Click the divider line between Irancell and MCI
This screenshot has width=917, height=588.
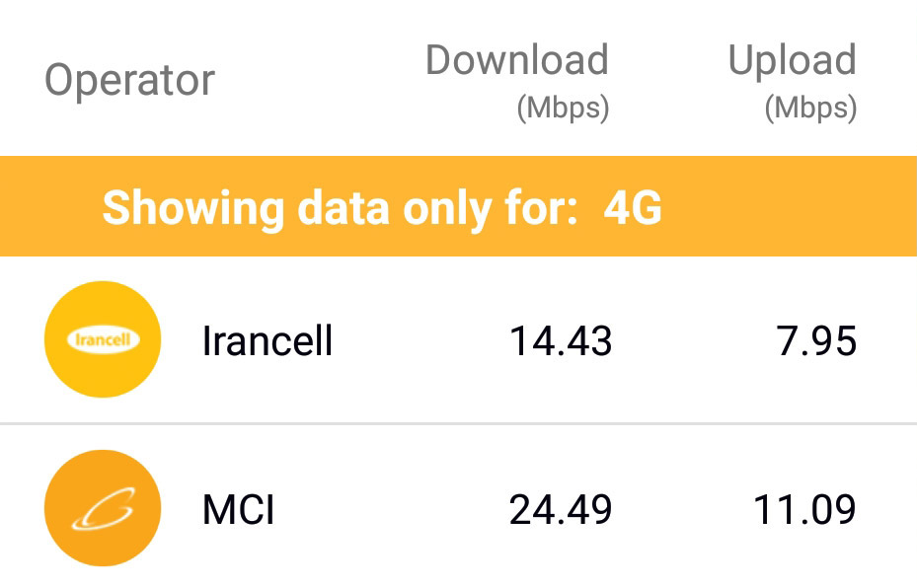458,424
